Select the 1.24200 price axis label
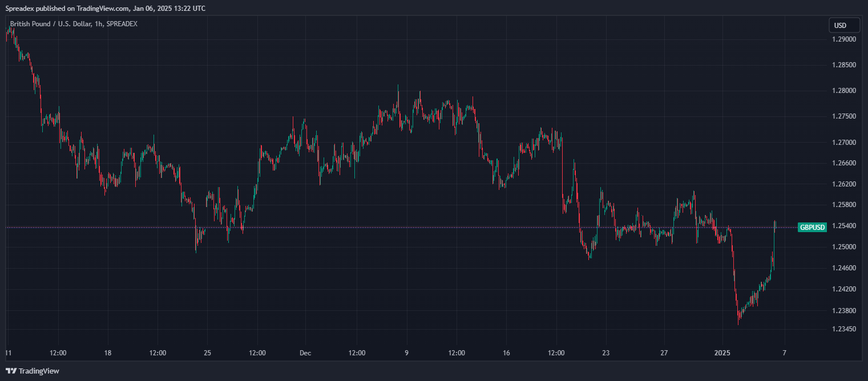Viewport: 868px width, 381px height. point(844,289)
